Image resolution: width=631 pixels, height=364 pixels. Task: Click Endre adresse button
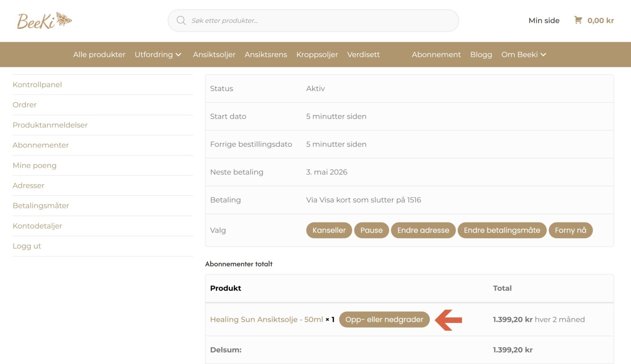423,230
